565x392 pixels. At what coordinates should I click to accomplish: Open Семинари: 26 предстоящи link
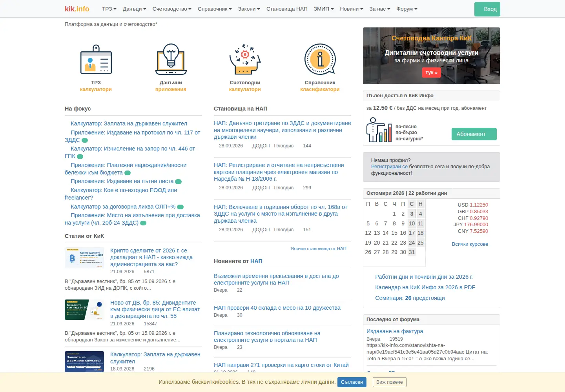click(x=410, y=298)
